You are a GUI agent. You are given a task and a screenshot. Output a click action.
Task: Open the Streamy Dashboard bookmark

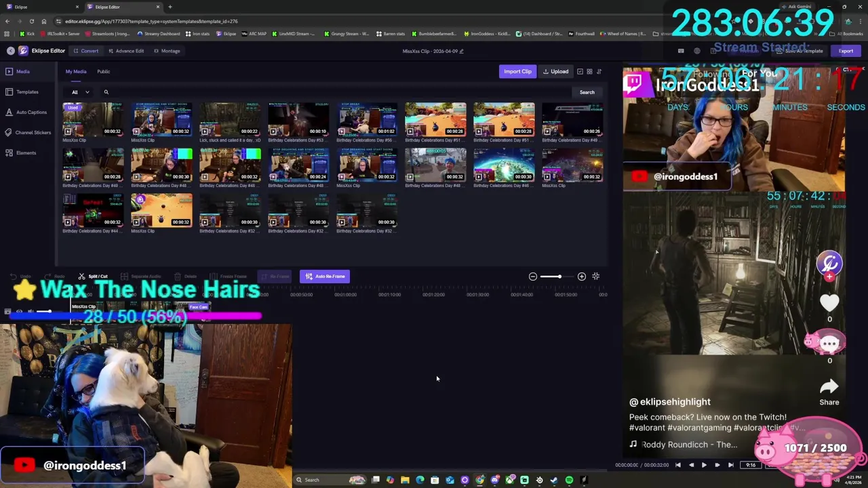(x=159, y=34)
